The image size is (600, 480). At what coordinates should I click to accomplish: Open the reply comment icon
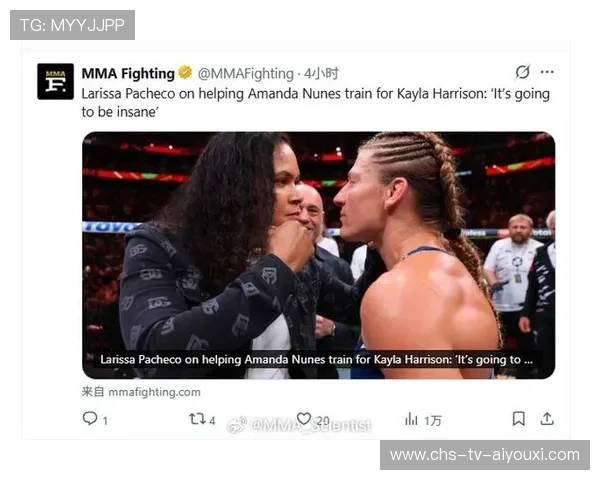coord(90,418)
